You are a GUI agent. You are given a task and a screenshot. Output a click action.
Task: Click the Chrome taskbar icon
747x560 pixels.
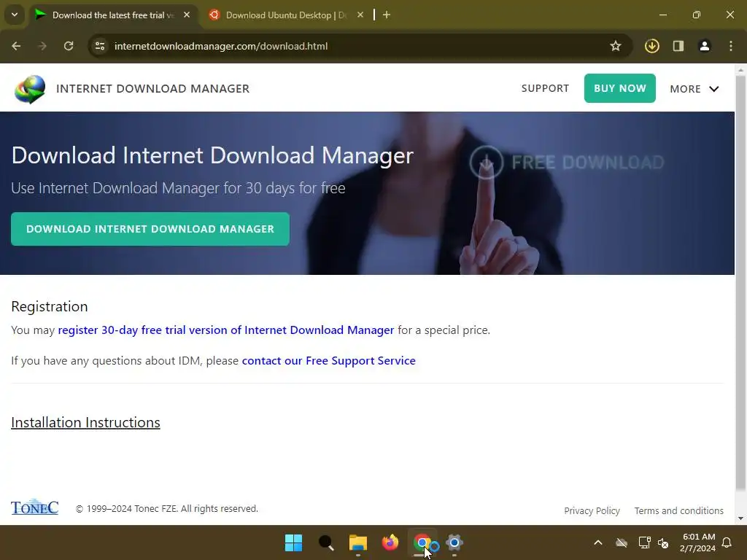[422, 542]
